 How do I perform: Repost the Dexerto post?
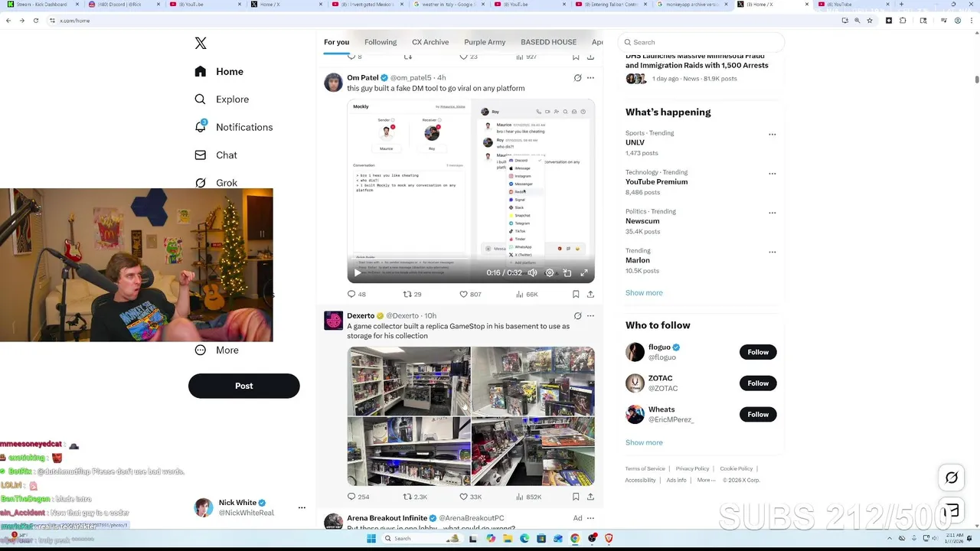pos(415,497)
